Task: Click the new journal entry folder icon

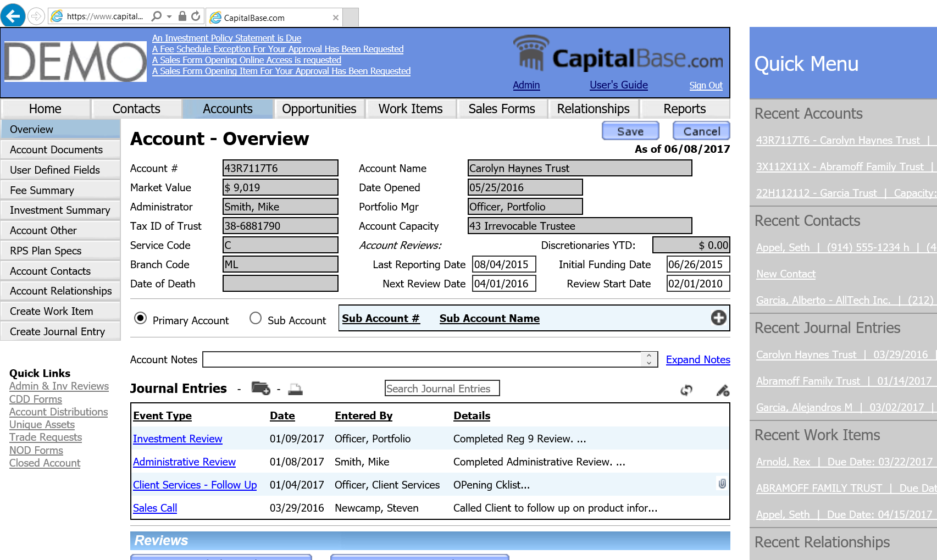Action: pyautogui.click(x=260, y=389)
